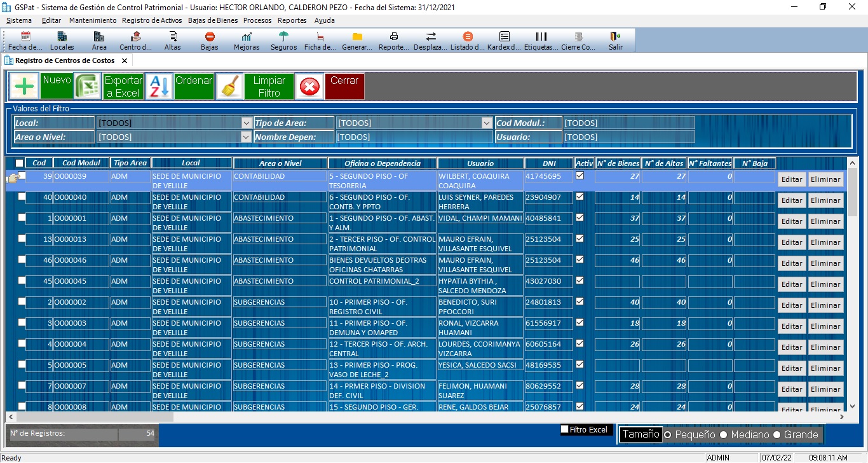
Task: Select the Pequeño size radio button
Action: point(667,434)
